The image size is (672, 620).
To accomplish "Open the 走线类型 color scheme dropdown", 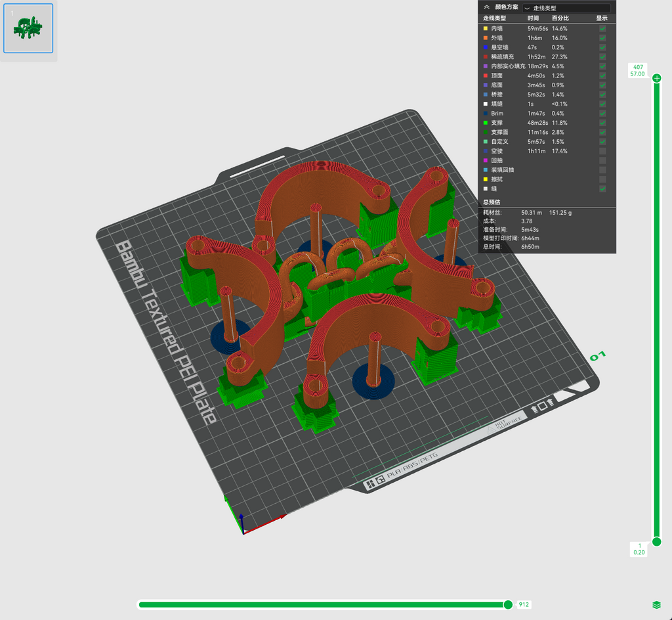I will 566,8.
